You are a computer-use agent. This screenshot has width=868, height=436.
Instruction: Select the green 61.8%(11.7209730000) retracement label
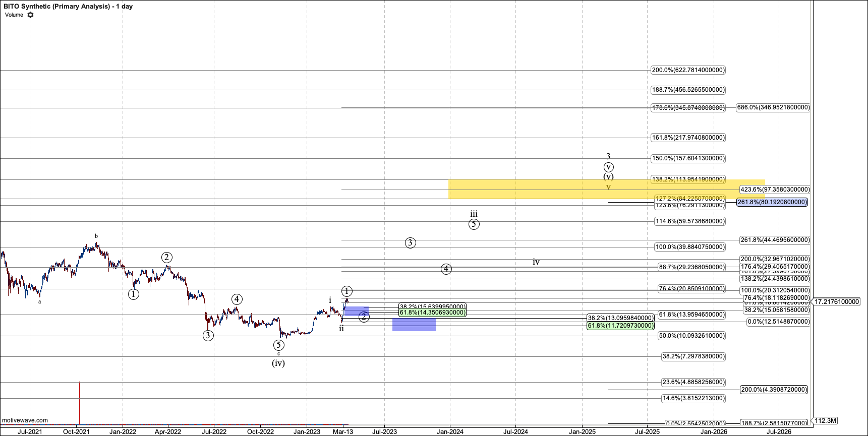(621, 326)
